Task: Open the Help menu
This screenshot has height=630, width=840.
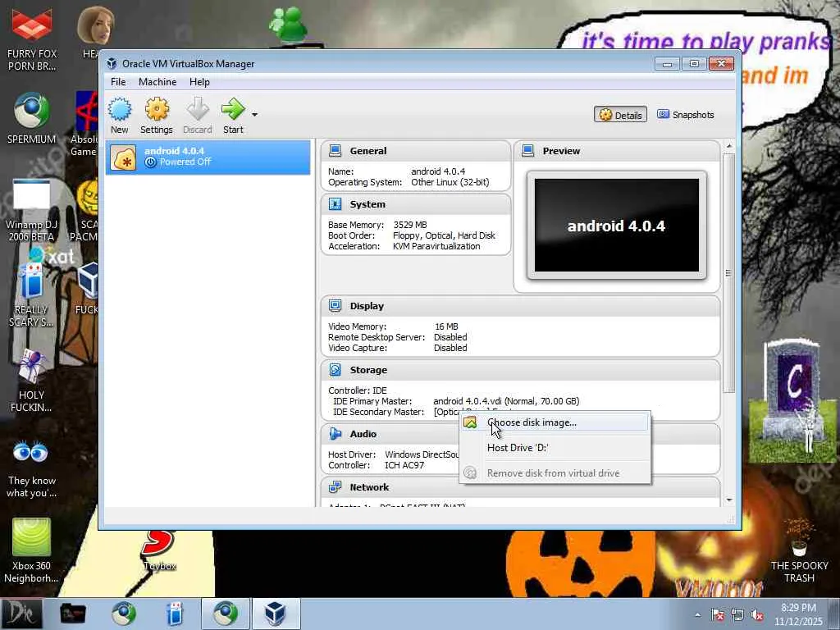Action: pos(199,82)
